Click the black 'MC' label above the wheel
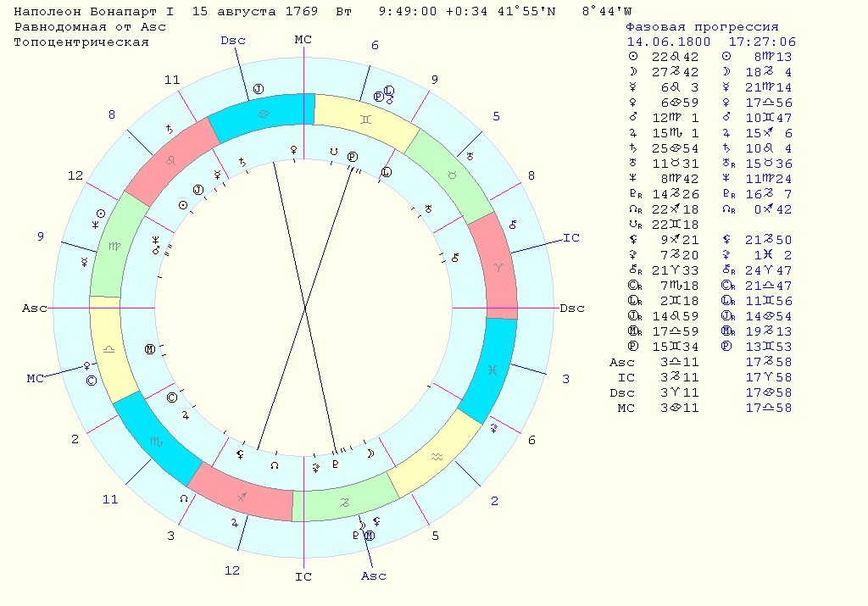Viewport: 868px width, 606px height. click(x=303, y=39)
